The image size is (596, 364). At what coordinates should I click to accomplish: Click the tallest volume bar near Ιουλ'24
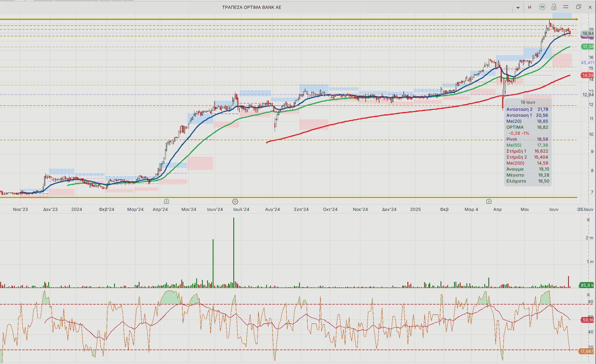(x=234, y=253)
